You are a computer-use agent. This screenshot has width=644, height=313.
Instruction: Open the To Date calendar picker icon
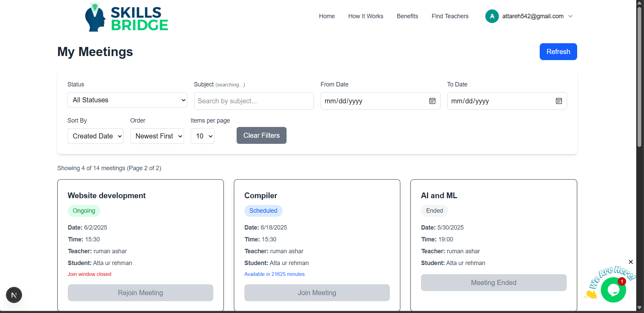pos(559,101)
